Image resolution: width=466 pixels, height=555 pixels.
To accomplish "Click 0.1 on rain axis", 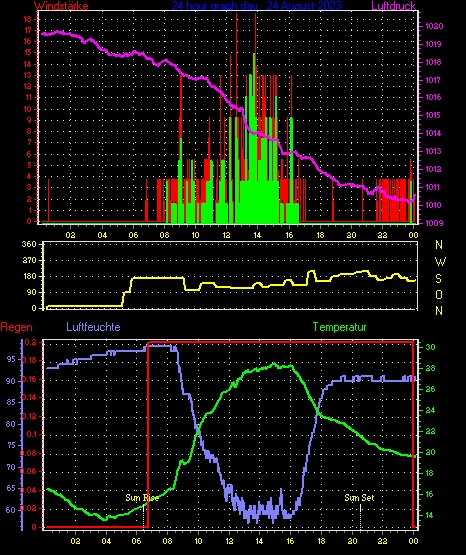I will pos(31,435).
